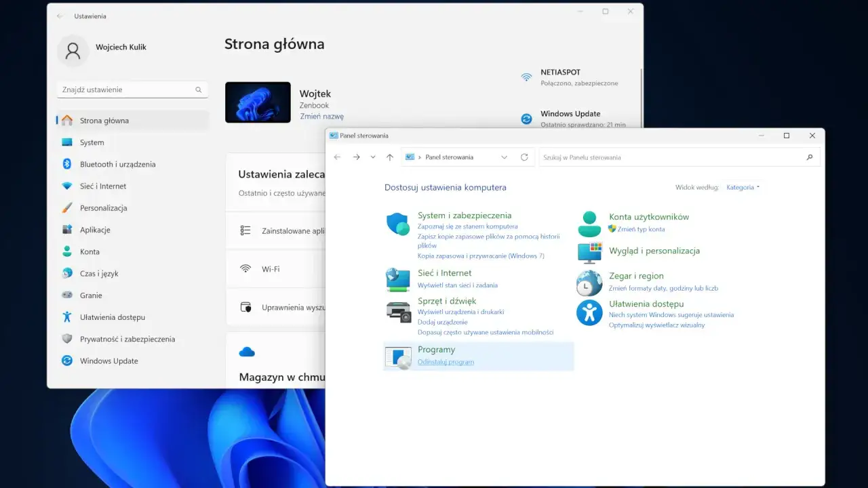Click Wyświetl stan sieci i zadania link
Screen dimensions: 868x488
458,285
